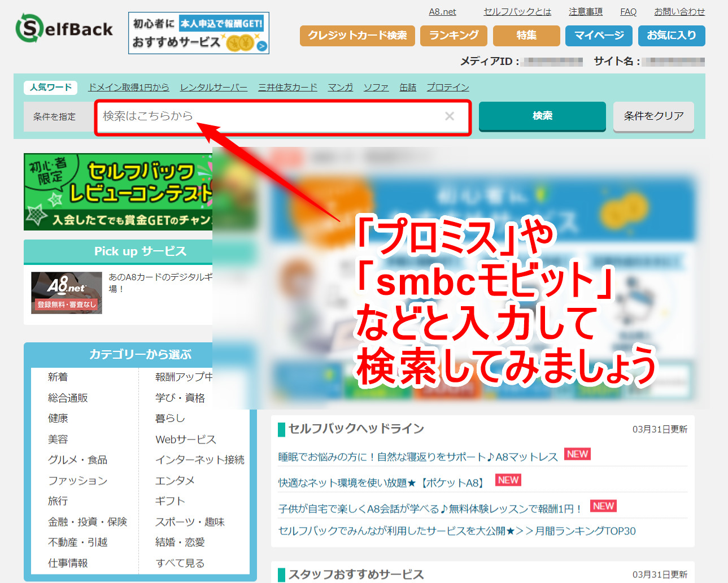728x583 pixels.
Task: Open headline about ポケットA8
Action: pos(382,483)
